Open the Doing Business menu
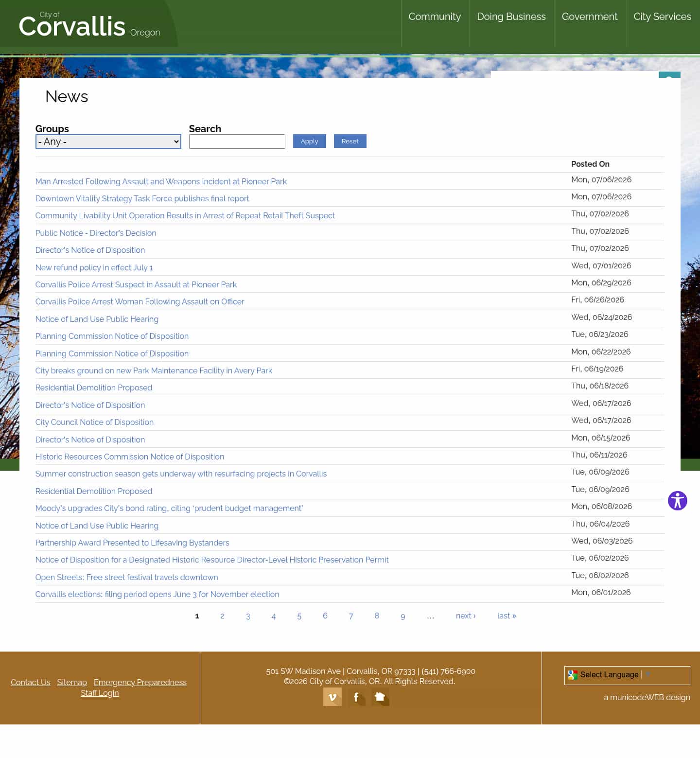The image size is (700, 758). click(511, 17)
